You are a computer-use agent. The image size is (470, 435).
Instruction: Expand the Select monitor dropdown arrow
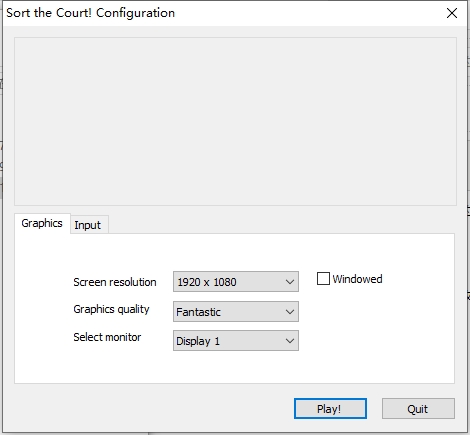290,341
